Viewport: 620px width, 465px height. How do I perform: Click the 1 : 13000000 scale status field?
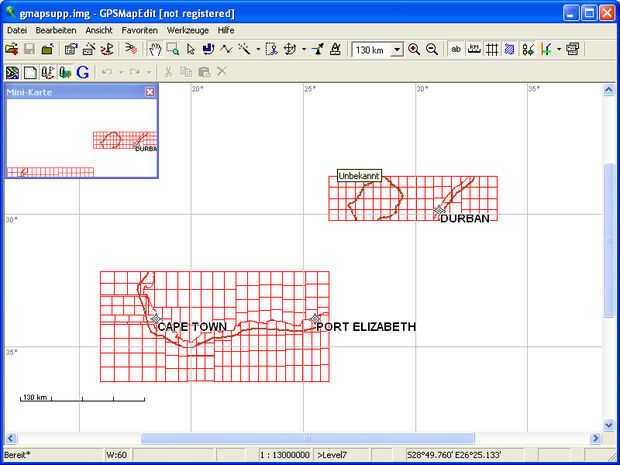pyautogui.click(x=285, y=455)
